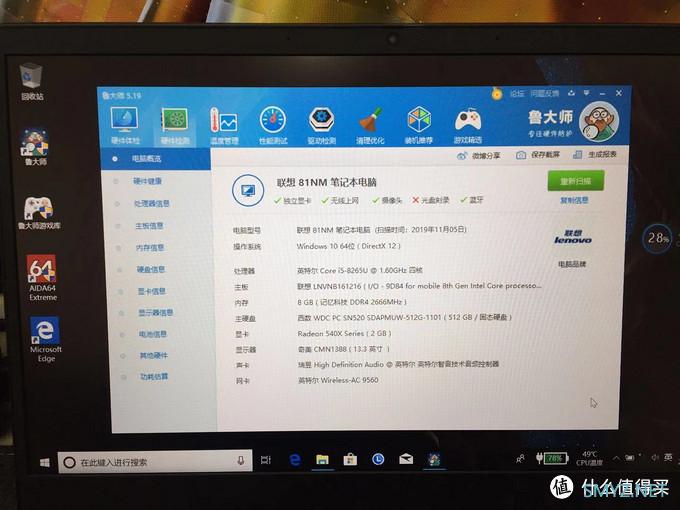Select 硬盘信息 disk info sidebar item
Screen dimensions: 680x510
click(x=151, y=269)
